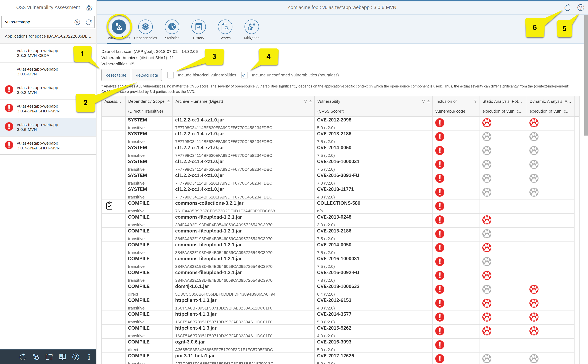
Task: Open filter on Archive Filename column
Action: [x=305, y=101]
